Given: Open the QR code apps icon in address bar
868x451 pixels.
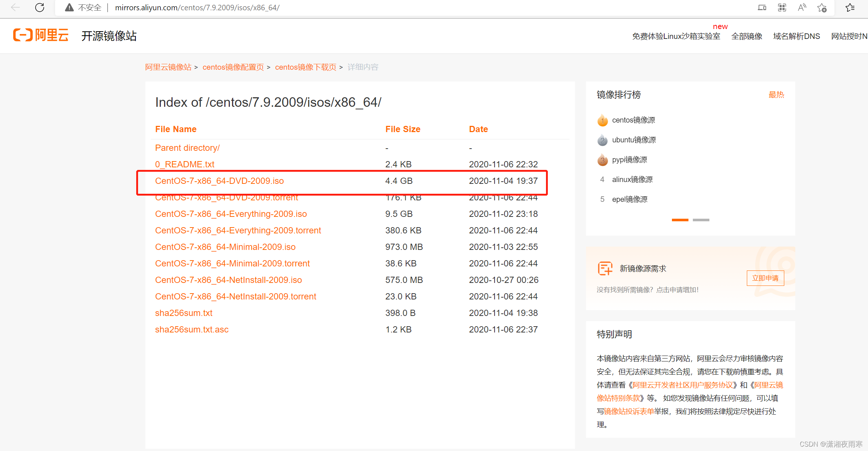Looking at the screenshot, I should point(782,7).
